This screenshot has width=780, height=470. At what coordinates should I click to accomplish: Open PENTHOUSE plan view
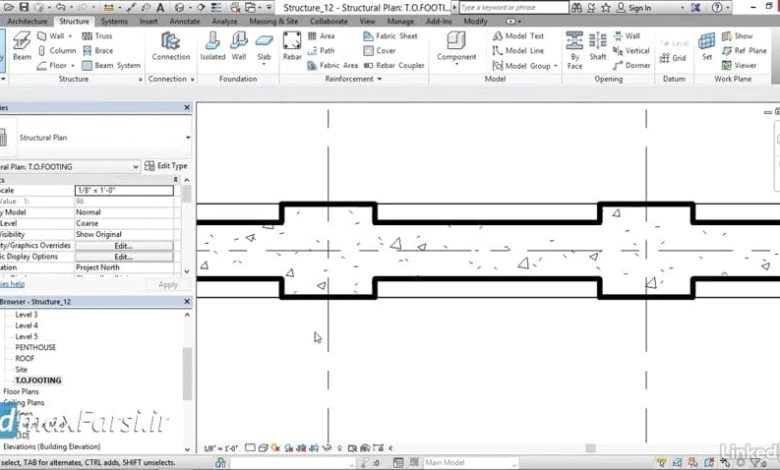pyautogui.click(x=35, y=348)
